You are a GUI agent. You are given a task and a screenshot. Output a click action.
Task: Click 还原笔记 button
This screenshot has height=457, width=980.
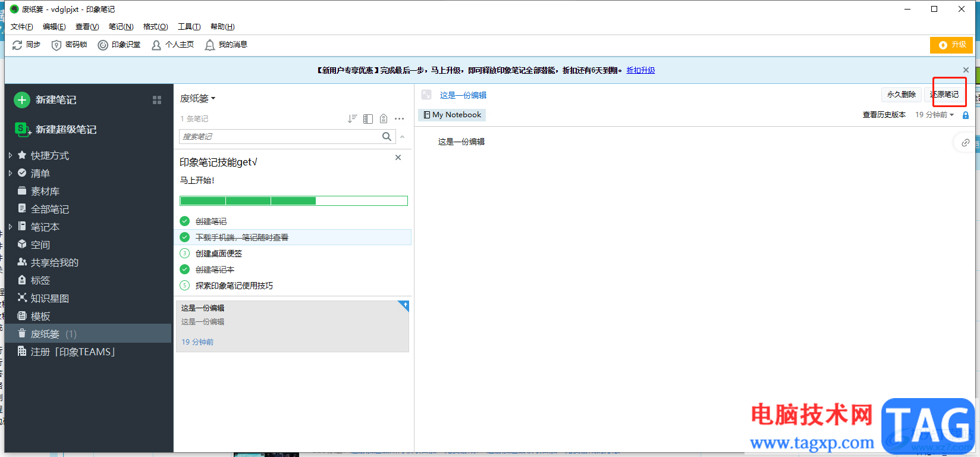pos(945,95)
